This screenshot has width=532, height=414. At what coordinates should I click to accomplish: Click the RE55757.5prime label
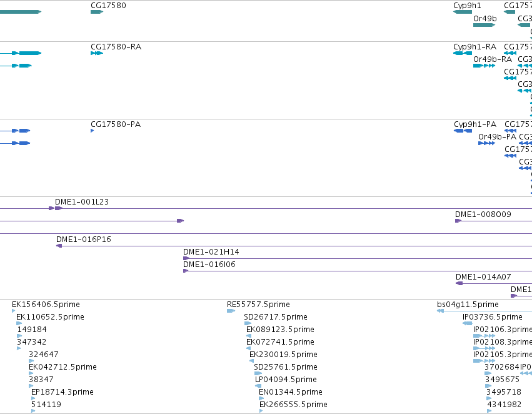(x=258, y=305)
